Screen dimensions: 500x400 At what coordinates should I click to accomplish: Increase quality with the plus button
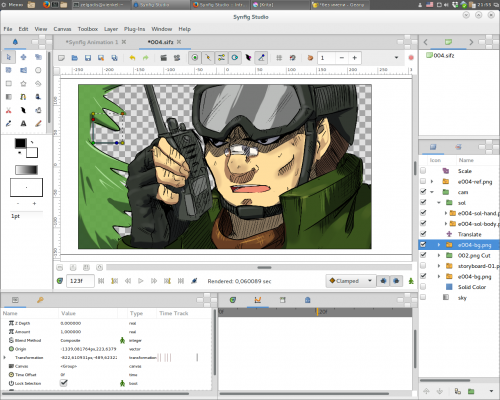point(355,58)
